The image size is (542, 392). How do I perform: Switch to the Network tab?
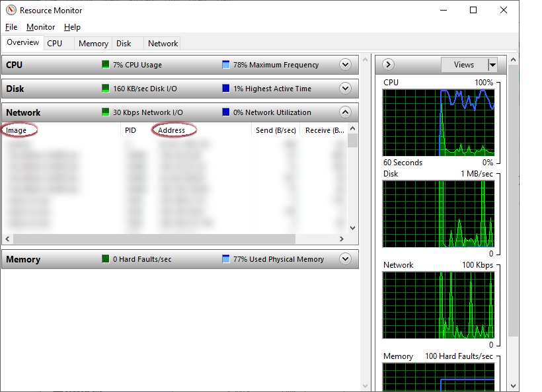[163, 44]
